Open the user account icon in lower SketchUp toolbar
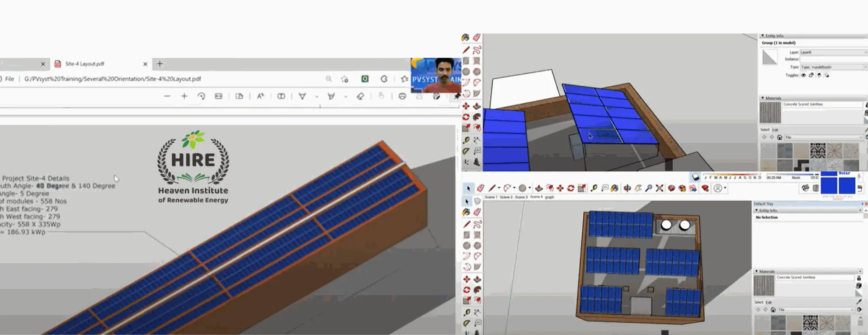Image resolution: width=868 pixels, height=335 pixels. tap(718, 188)
